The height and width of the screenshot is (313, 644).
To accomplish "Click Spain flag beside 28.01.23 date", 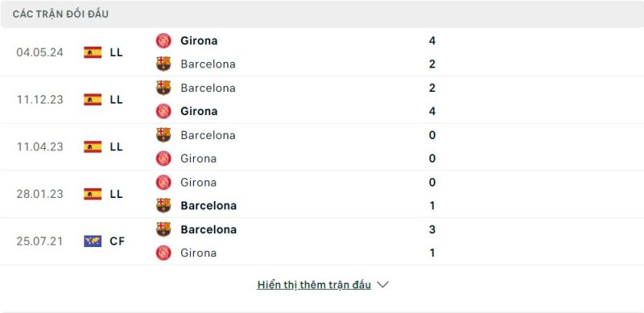I will tap(93, 194).
